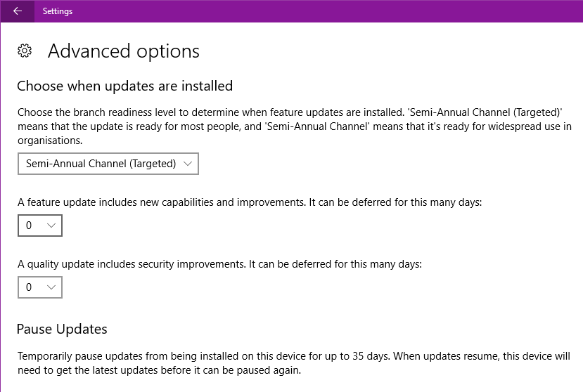This screenshot has width=583, height=392.
Task: Click the Advanced options page heading
Action: (x=124, y=51)
